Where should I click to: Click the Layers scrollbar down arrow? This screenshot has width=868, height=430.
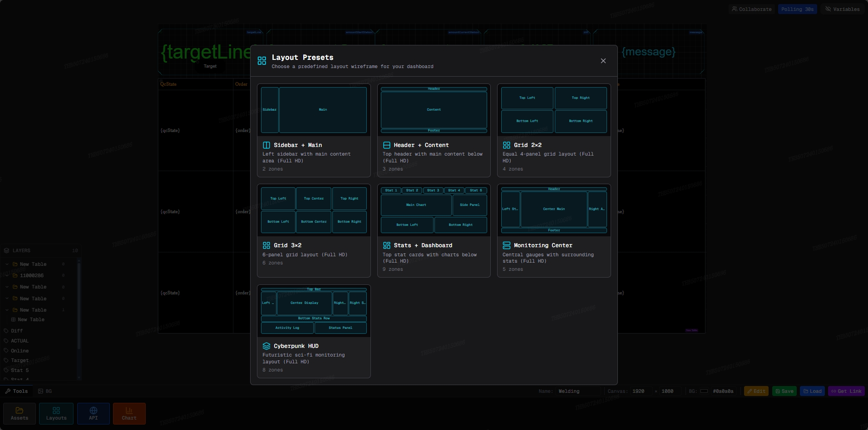click(79, 377)
